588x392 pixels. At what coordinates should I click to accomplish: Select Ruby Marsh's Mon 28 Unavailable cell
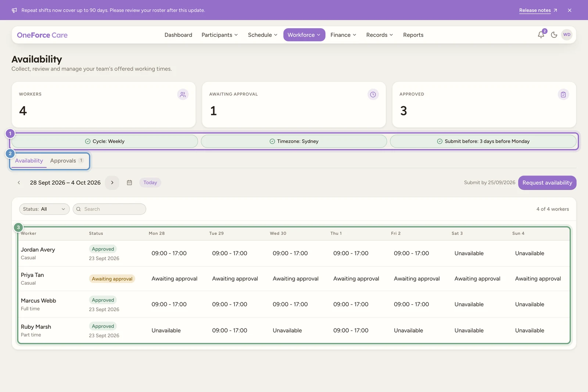pyautogui.click(x=166, y=331)
